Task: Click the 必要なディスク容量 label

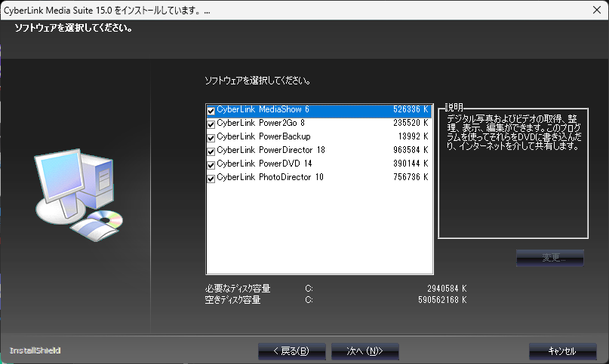Action: [238, 289]
